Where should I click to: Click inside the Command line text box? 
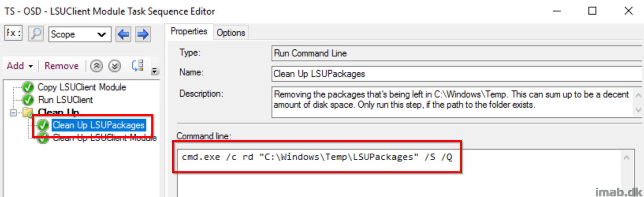(399, 173)
